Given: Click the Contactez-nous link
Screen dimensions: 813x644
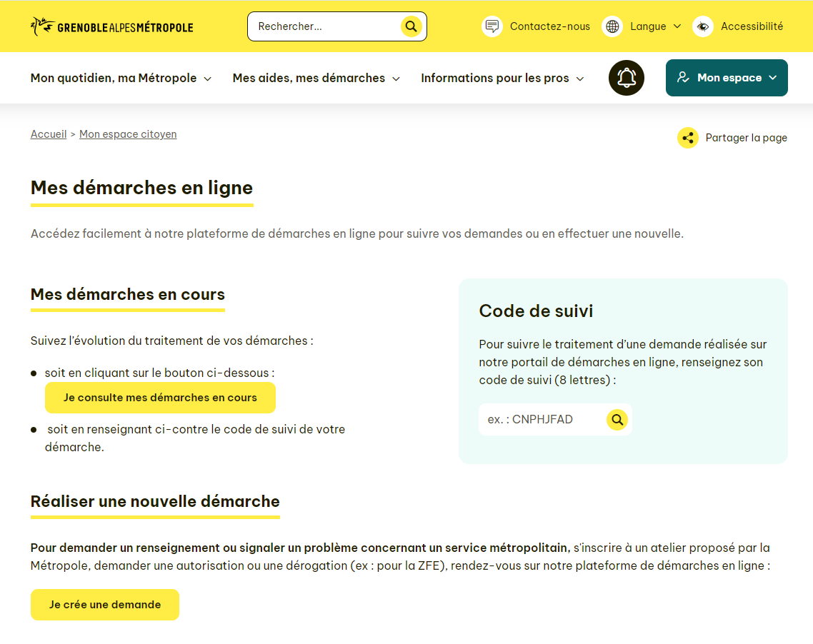Looking at the screenshot, I should tap(549, 26).
